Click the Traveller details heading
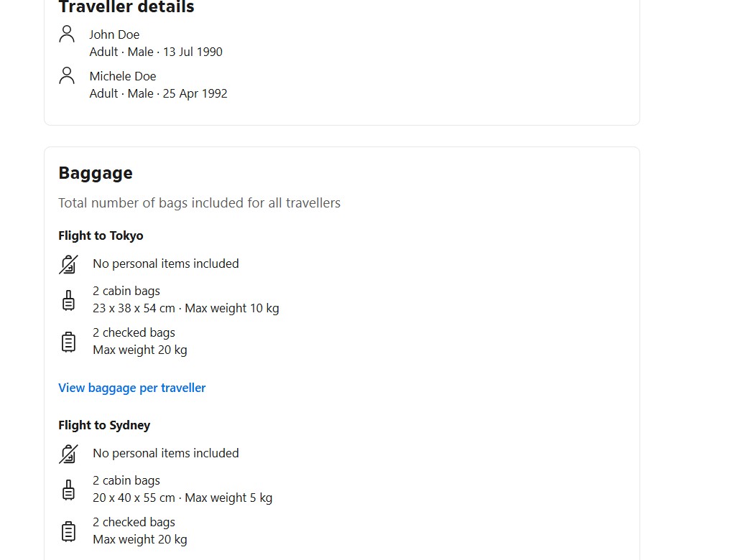Image resolution: width=753 pixels, height=560 pixels. click(126, 8)
